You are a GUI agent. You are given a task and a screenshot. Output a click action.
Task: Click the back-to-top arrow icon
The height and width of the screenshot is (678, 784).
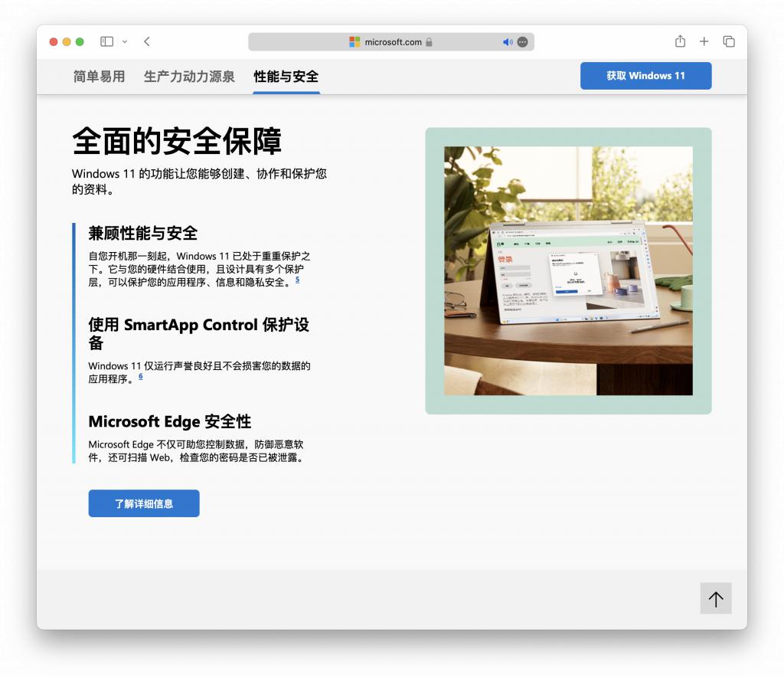pyautogui.click(x=716, y=598)
